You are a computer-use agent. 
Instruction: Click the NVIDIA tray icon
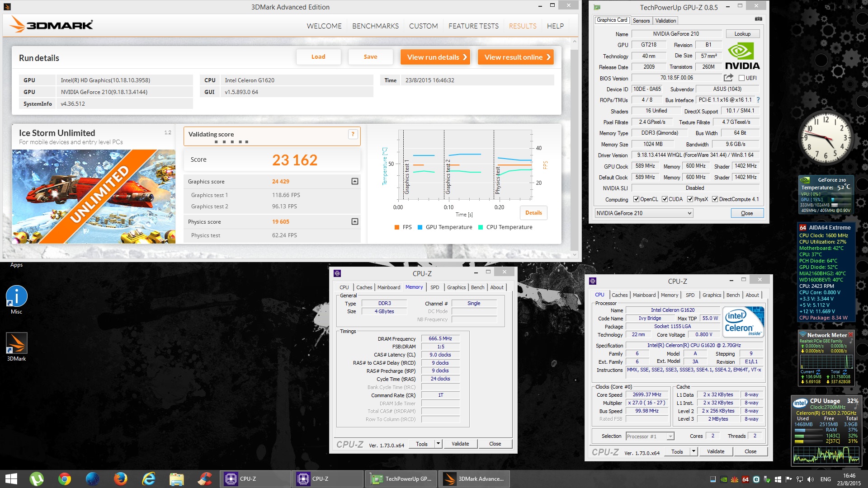(724, 479)
